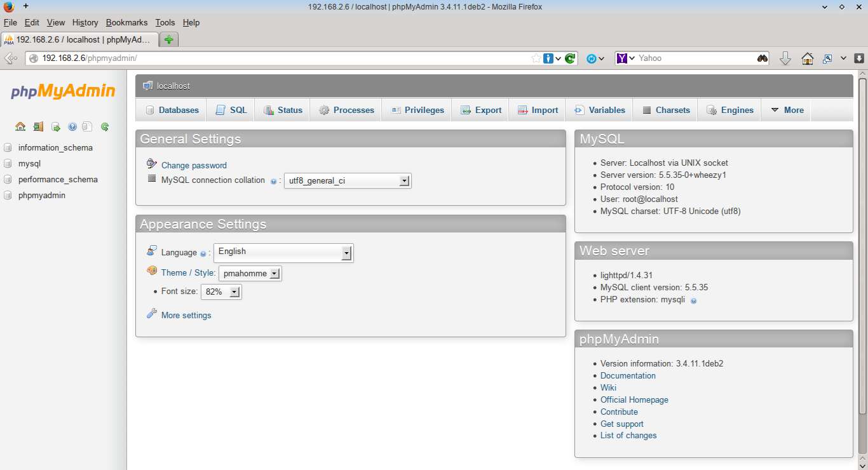Open the Theme / Style dropdown
The width and height of the screenshot is (868, 470).
[x=250, y=274]
